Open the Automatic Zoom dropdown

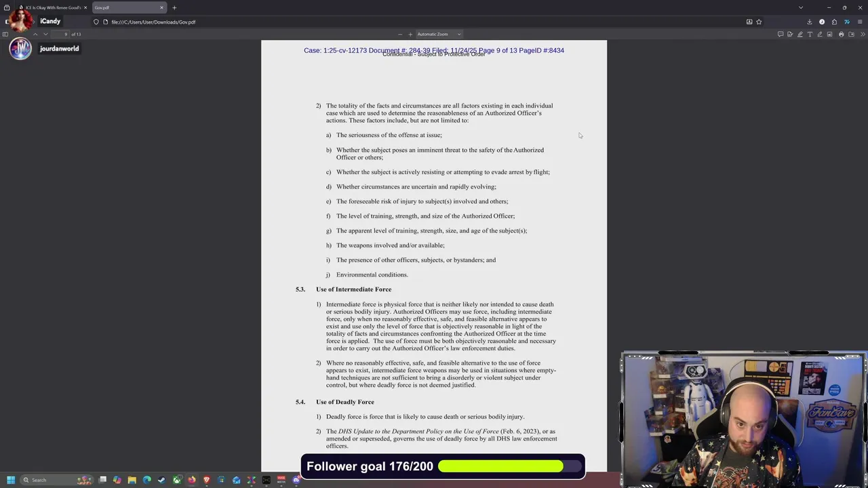coord(439,34)
